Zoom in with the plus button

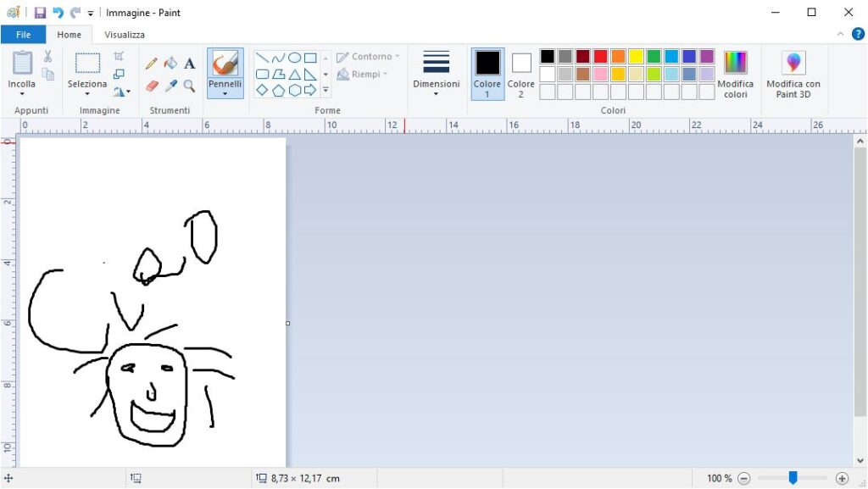842,479
